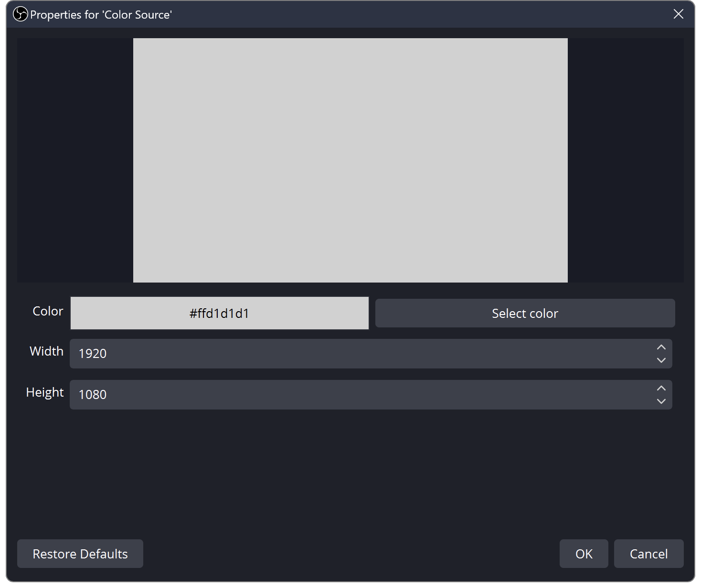Click the 'Properties for Color Source' title text

click(x=101, y=15)
